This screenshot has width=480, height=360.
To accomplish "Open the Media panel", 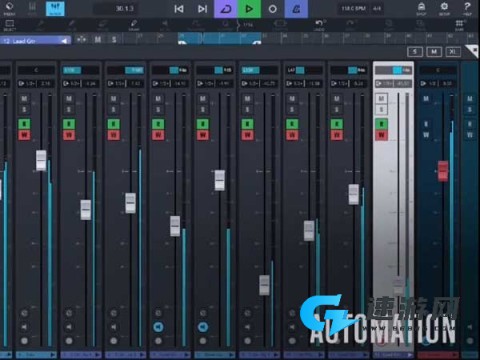I will click(9, 9).
